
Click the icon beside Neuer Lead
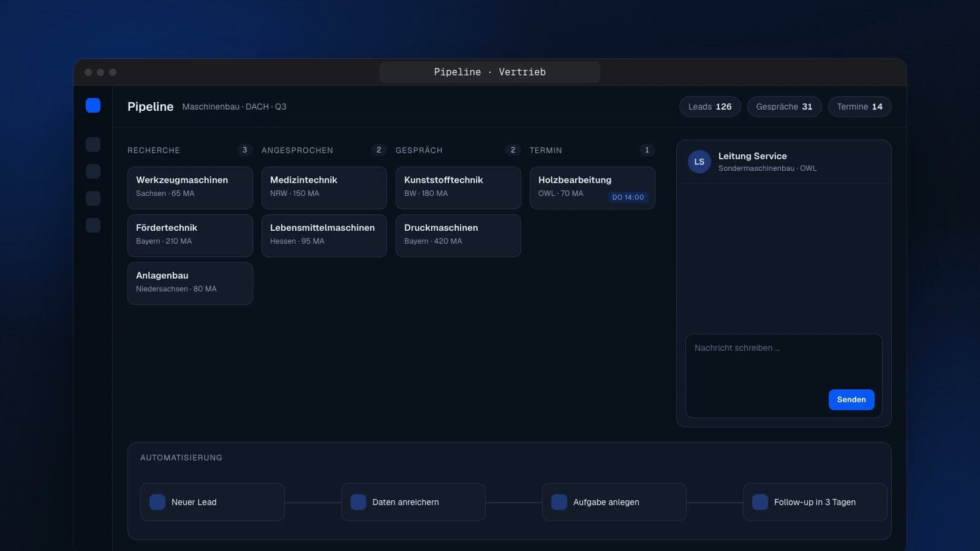[157, 502]
